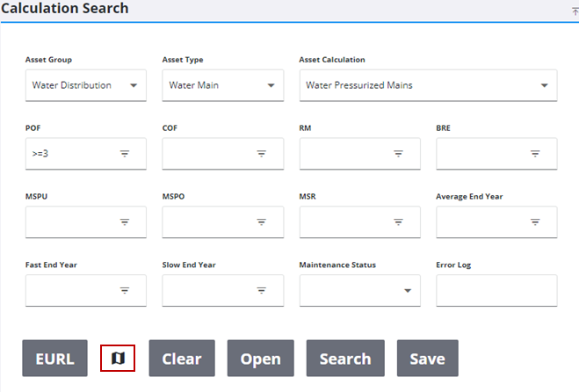Open the Average End Year filter icon
This screenshot has width=579, height=392.
coord(534,222)
